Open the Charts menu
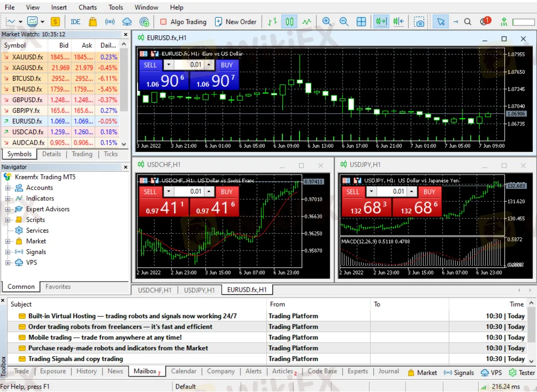This screenshot has height=392, width=537. [87, 7]
